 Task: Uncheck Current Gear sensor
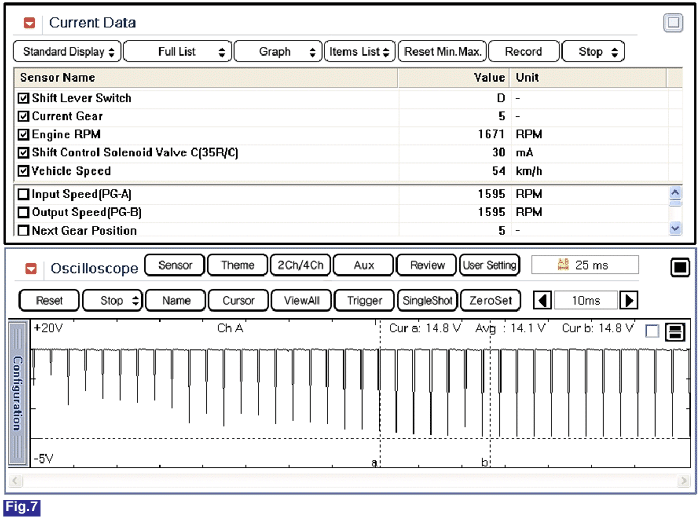(23, 117)
